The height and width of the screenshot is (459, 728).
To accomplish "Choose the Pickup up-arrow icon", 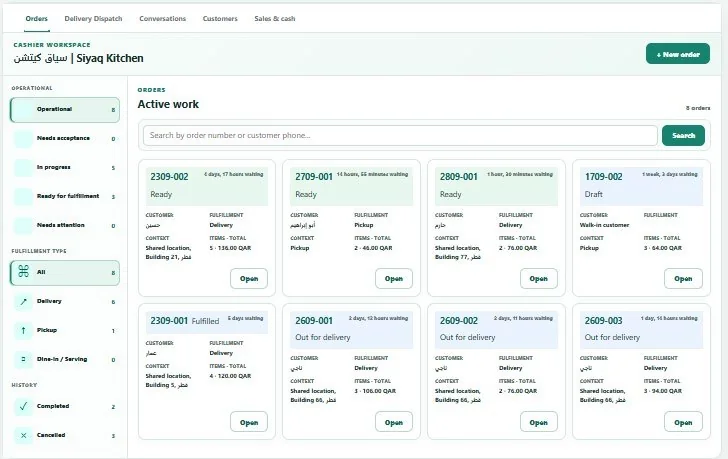I will 23,330.
